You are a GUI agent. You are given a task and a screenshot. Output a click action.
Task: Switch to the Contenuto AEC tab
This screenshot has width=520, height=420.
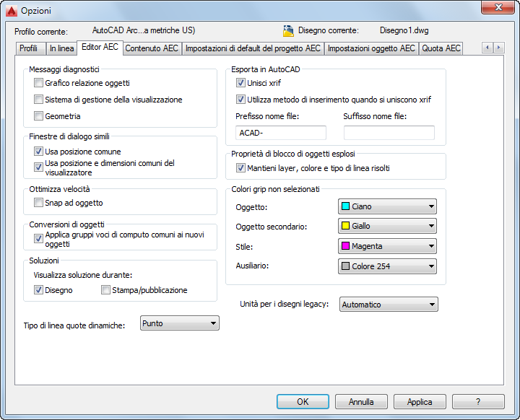[152, 48]
